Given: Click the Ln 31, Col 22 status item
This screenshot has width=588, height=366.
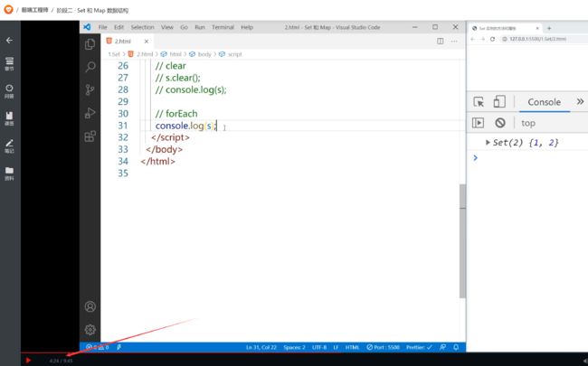Looking at the screenshot, I should tap(261, 347).
